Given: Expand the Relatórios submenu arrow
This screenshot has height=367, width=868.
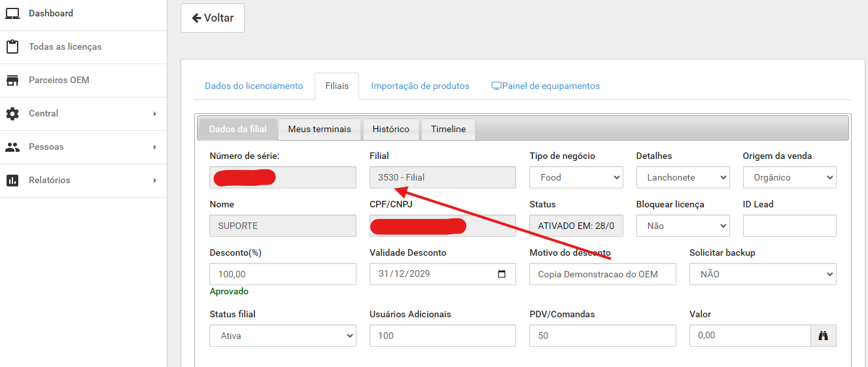Looking at the screenshot, I should point(155,181).
